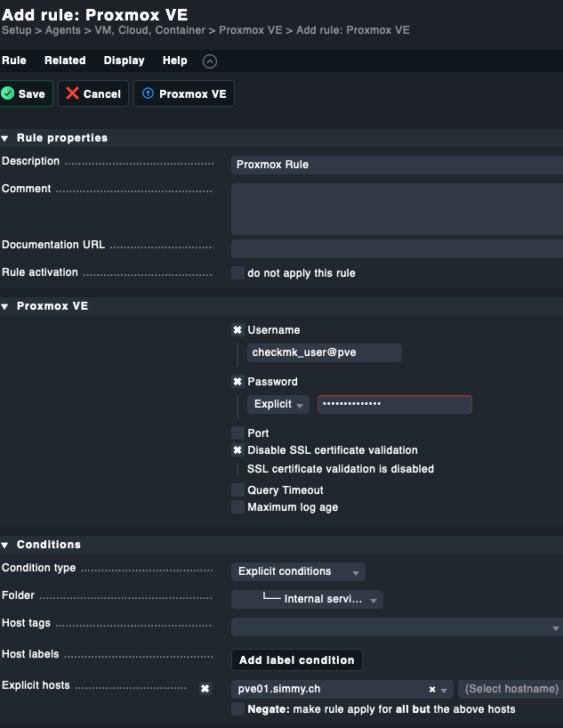Image resolution: width=563 pixels, height=728 pixels.
Task: Click the Username field checkmk_user@pve
Action: click(325, 352)
